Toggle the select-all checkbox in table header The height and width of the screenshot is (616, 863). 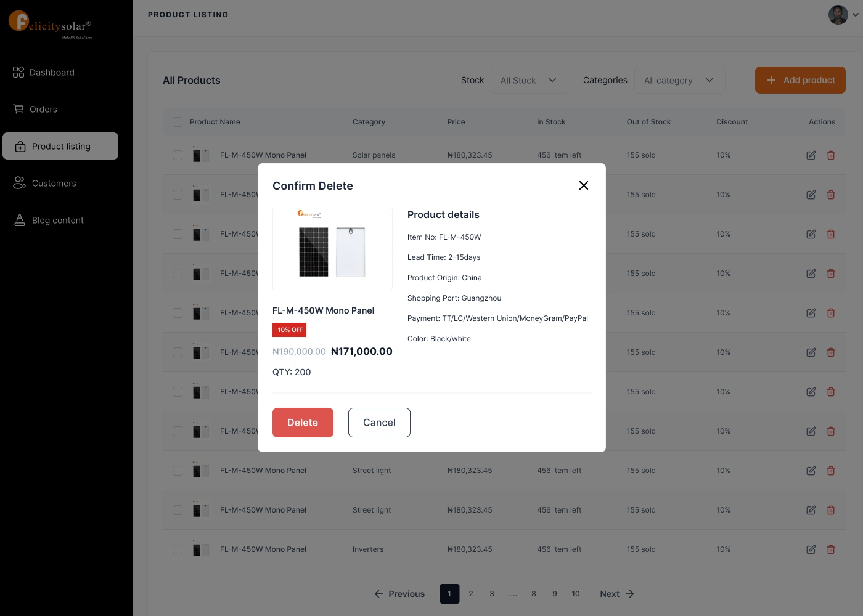tap(178, 122)
